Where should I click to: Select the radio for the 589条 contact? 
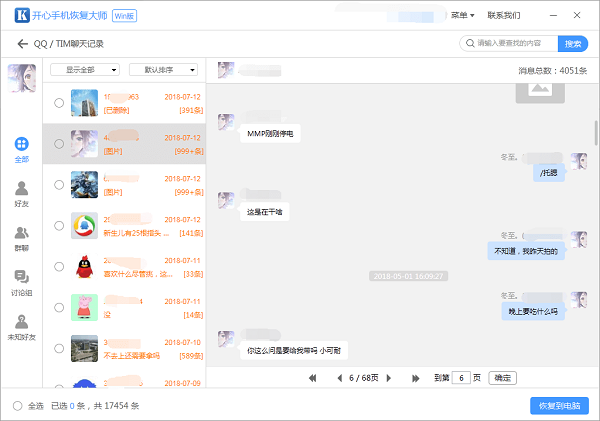tap(59, 349)
